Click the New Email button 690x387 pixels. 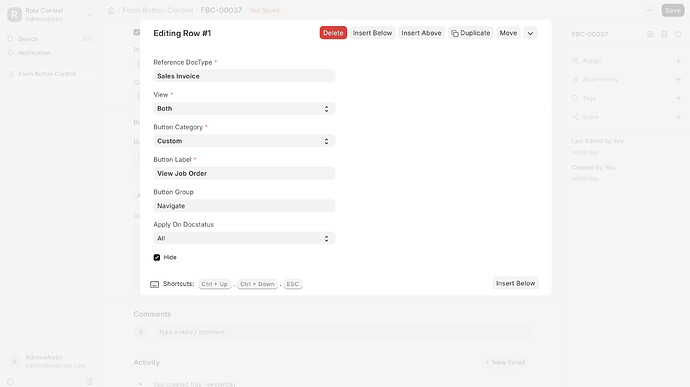(x=504, y=362)
